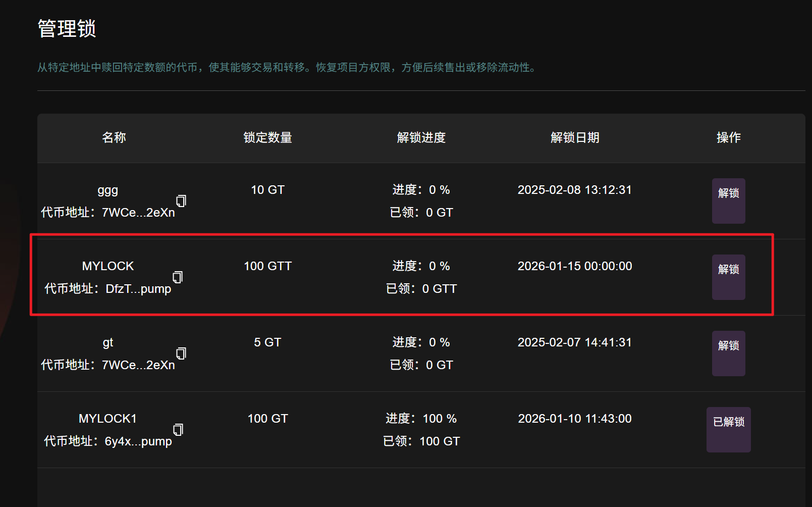Click the 解锁日期 column header
The height and width of the screenshot is (507, 812).
pyautogui.click(x=575, y=137)
